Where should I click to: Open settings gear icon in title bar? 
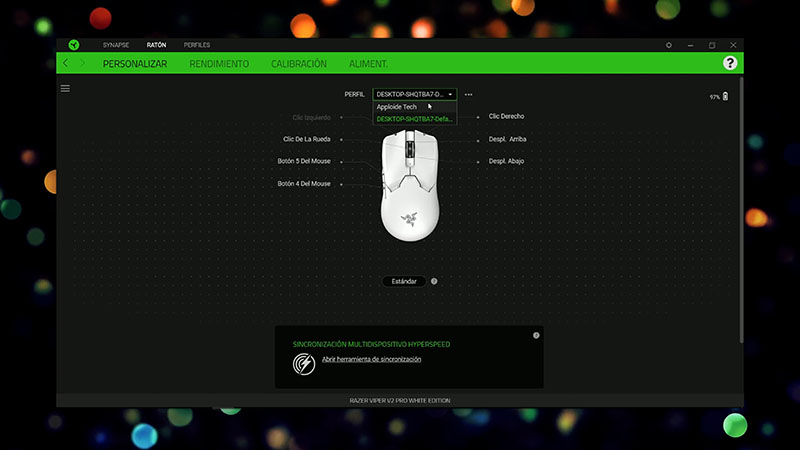(x=669, y=45)
